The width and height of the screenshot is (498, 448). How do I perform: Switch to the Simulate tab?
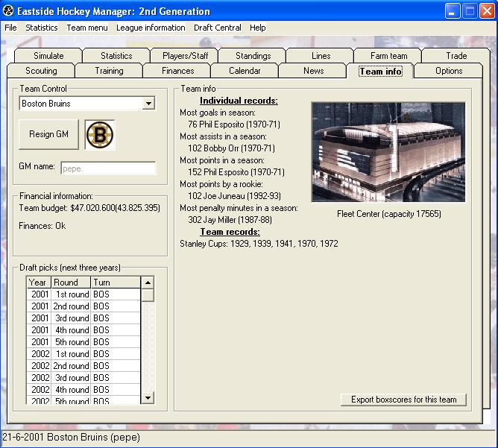pos(48,56)
